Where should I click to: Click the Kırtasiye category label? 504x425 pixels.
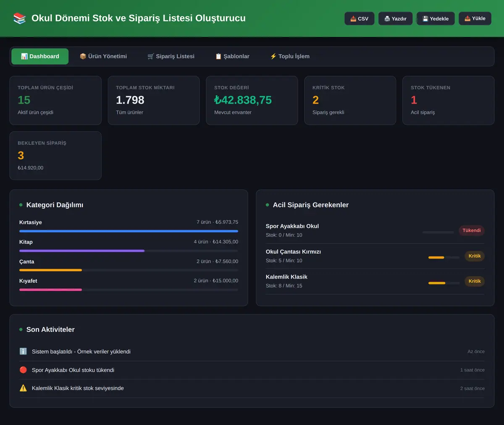(31, 222)
